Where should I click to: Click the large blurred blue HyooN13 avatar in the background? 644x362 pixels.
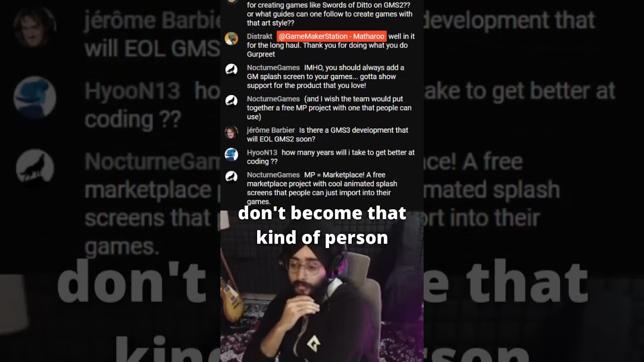[x=35, y=97]
